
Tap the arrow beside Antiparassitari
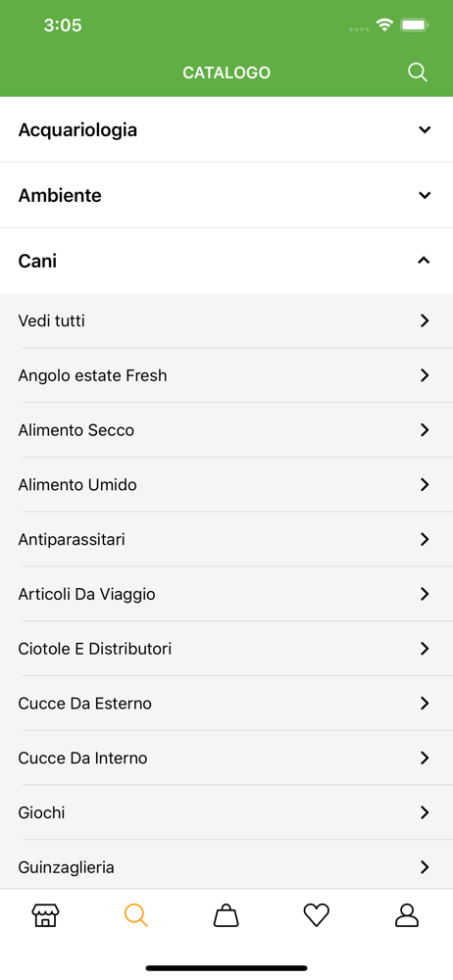click(425, 539)
